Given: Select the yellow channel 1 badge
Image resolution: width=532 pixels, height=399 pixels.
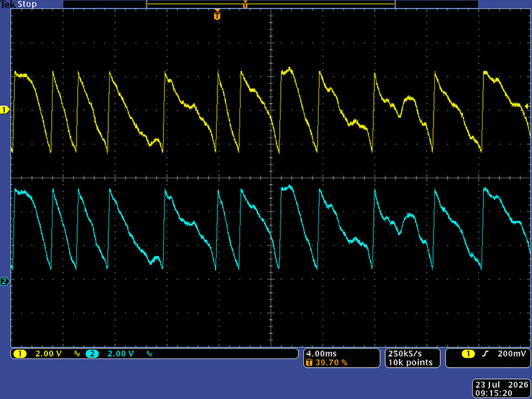Looking at the screenshot, I should [x=20, y=354].
